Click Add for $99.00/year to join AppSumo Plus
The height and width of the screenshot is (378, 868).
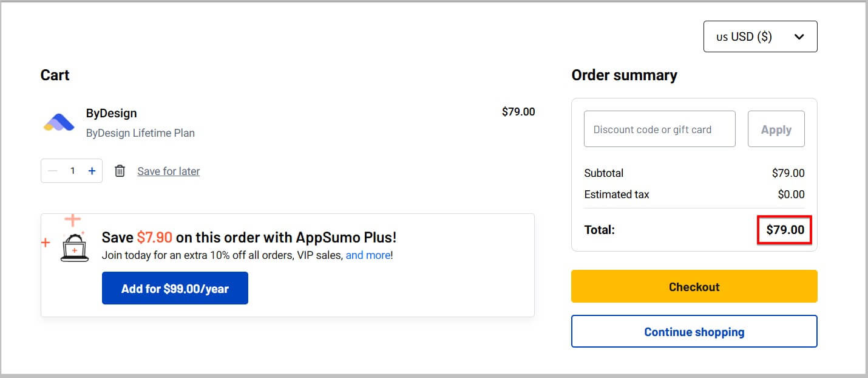point(175,287)
